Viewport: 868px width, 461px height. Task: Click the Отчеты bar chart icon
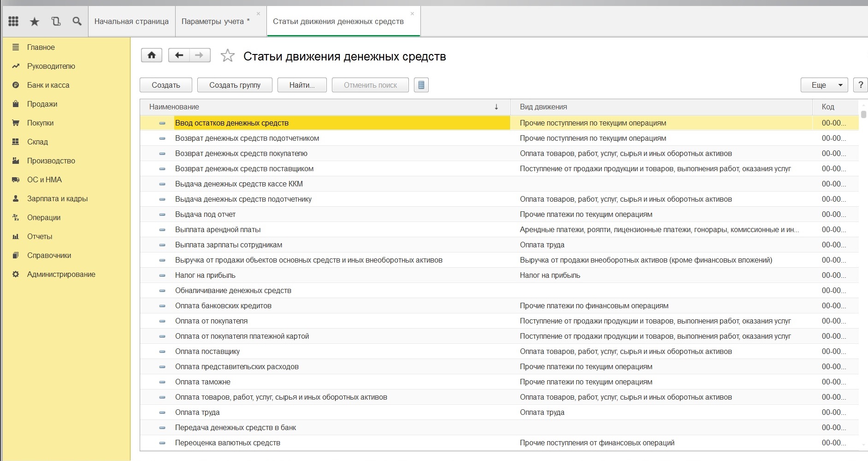[x=16, y=236]
